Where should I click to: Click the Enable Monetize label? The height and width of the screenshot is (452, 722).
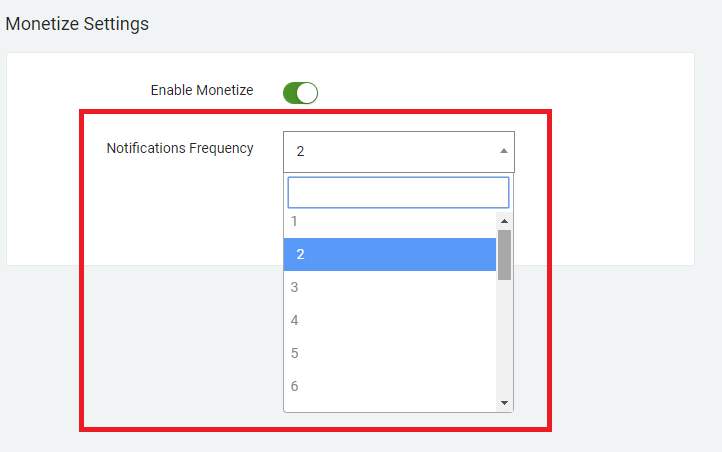click(202, 90)
